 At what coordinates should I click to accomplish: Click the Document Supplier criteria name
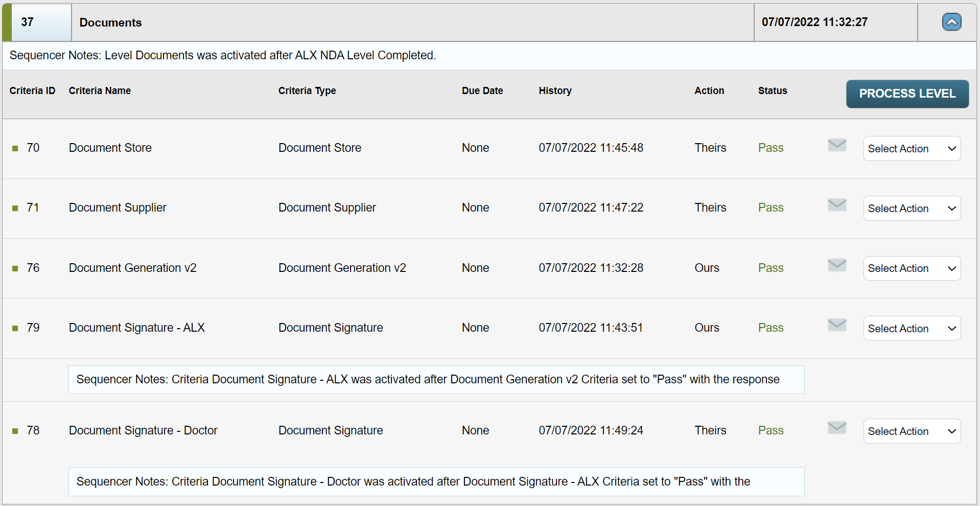118,208
